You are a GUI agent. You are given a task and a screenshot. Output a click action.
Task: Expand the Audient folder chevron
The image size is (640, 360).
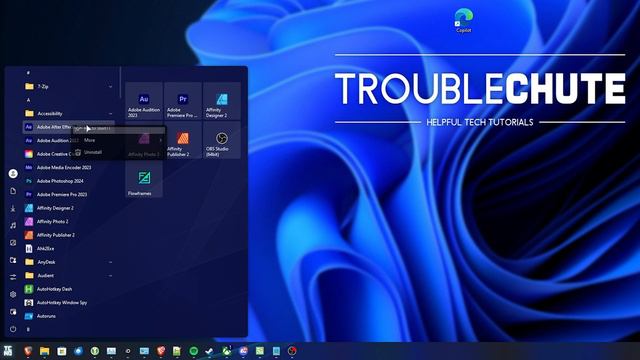(x=110, y=276)
